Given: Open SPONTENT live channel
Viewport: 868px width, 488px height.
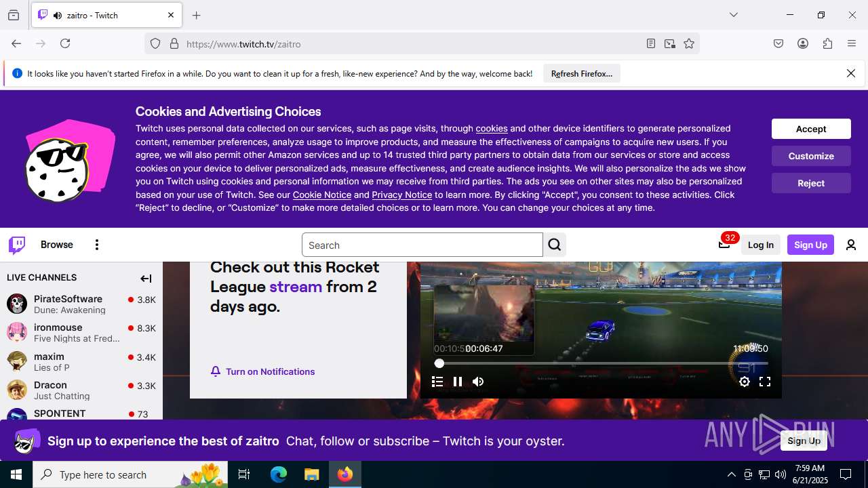Looking at the screenshot, I should 81,413.
